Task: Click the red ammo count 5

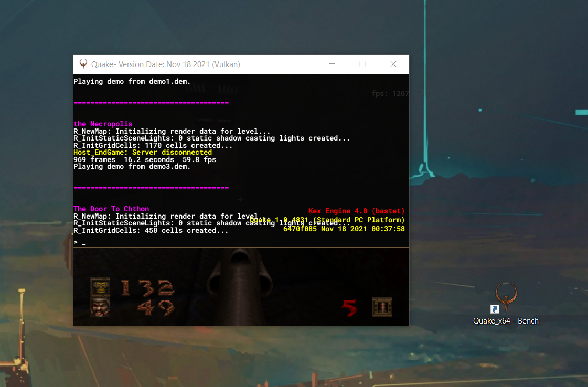Action: click(x=349, y=307)
